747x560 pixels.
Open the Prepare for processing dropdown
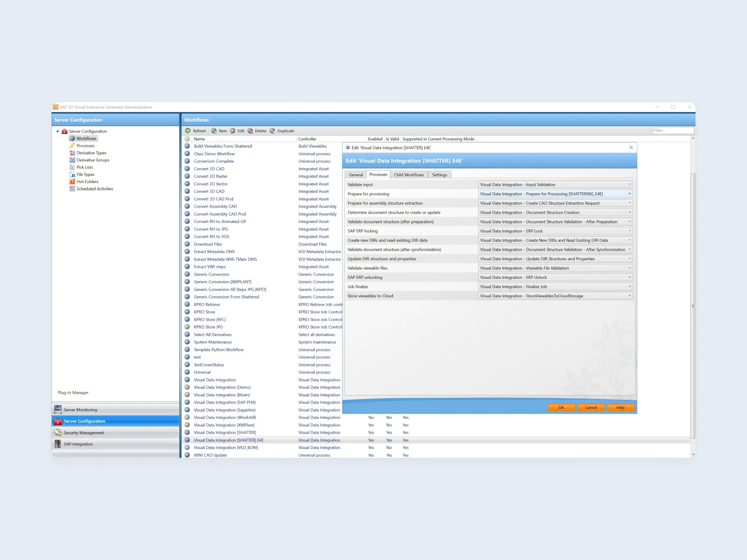pos(555,194)
